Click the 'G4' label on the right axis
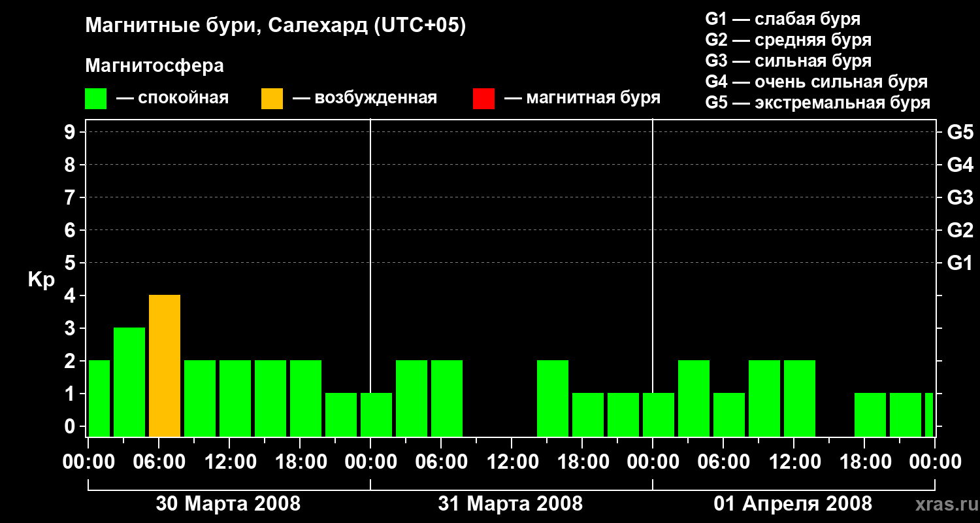This screenshot has width=980, height=523. (x=960, y=165)
